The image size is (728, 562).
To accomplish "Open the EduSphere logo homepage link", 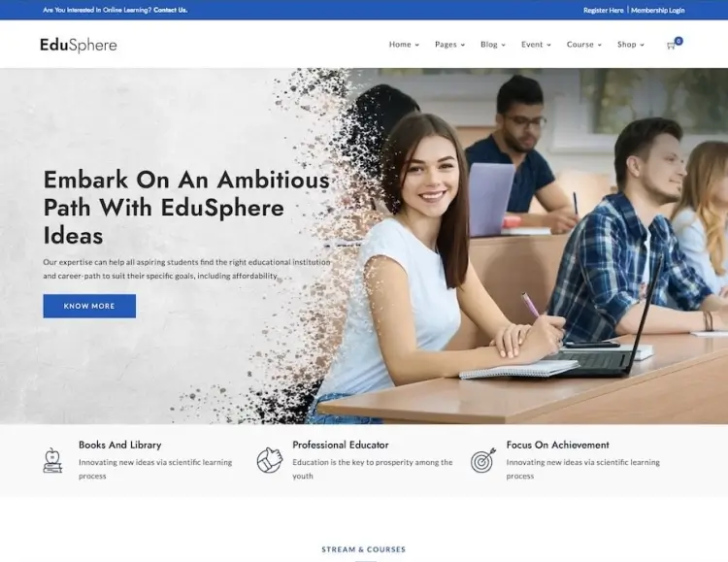I will [79, 45].
